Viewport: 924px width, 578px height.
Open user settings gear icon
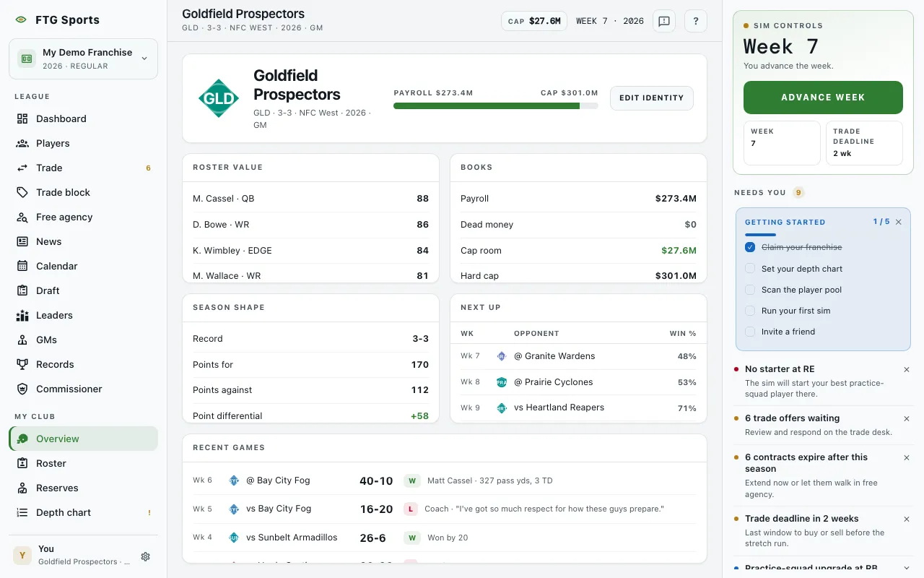coord(146,556)
